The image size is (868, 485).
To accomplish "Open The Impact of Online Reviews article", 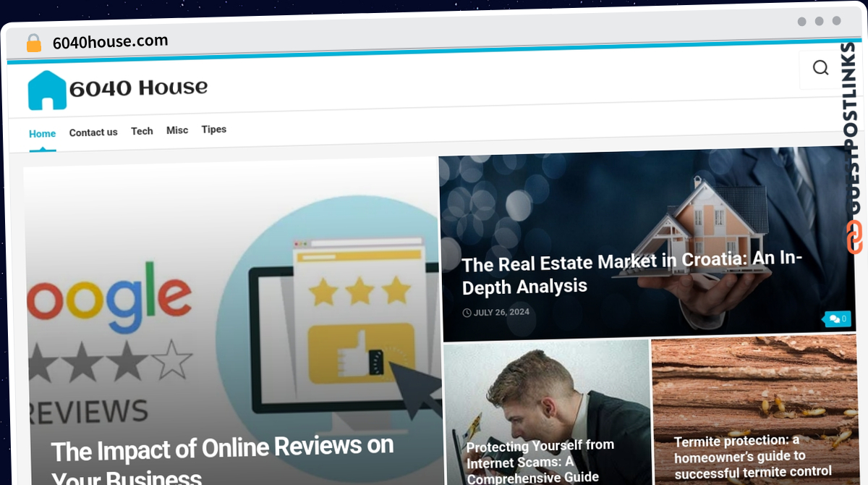I will pos(223,461).
